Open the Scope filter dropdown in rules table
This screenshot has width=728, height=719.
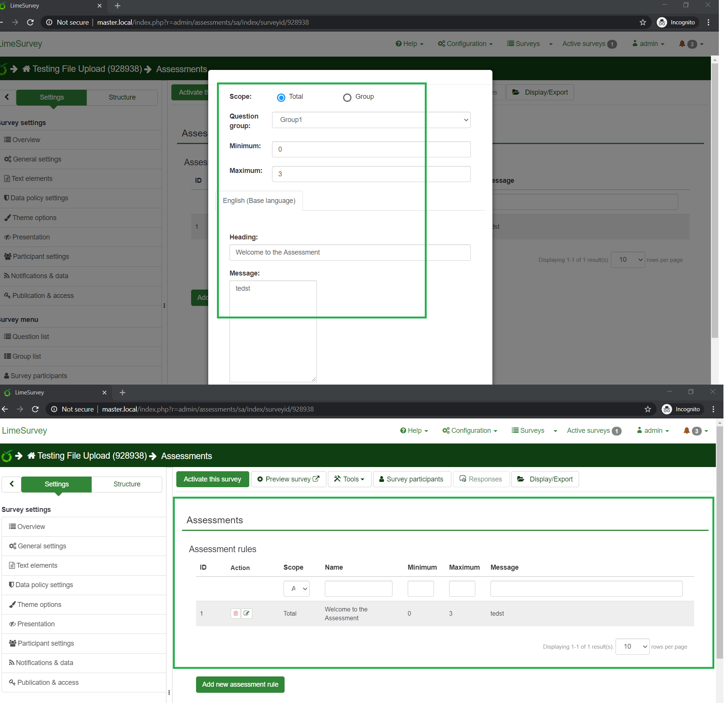(x=296, y=588)
